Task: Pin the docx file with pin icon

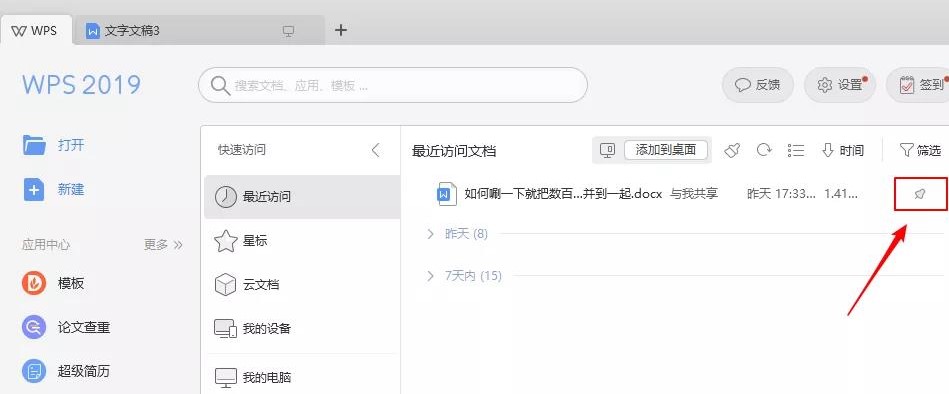Action: [919, 194]
